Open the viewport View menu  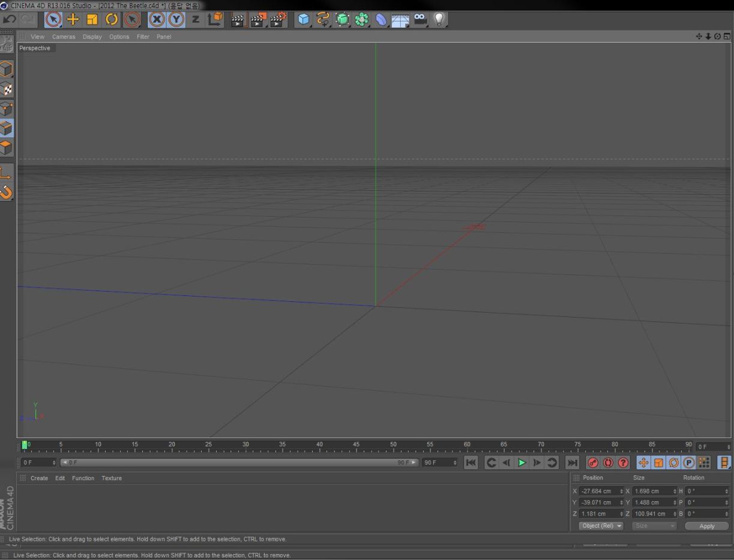(37, 37)
